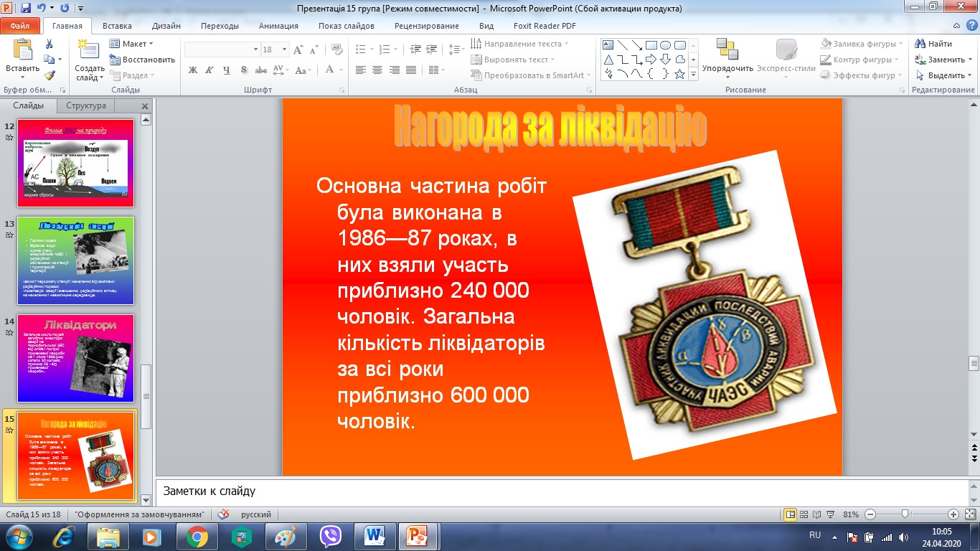Expand the shapes gallery More arrow
This screenshot has height=551, width=980.
[x=692, y=74]
